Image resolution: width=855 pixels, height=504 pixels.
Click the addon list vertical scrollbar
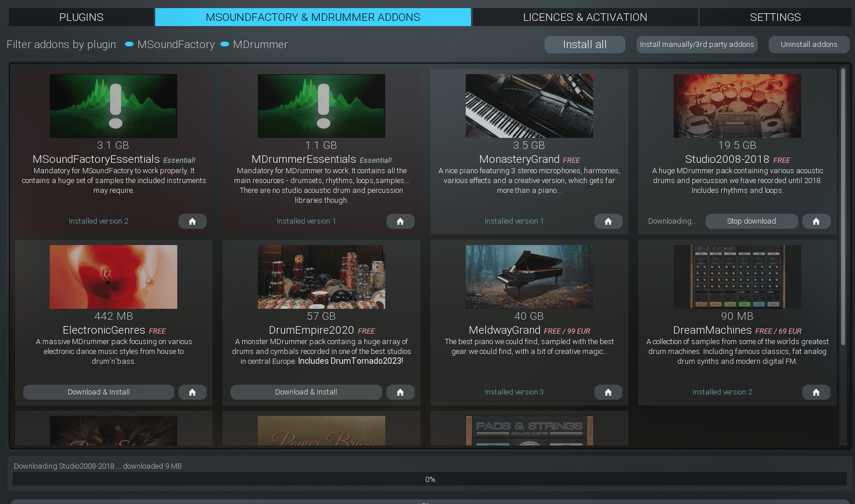pos(843,207)
